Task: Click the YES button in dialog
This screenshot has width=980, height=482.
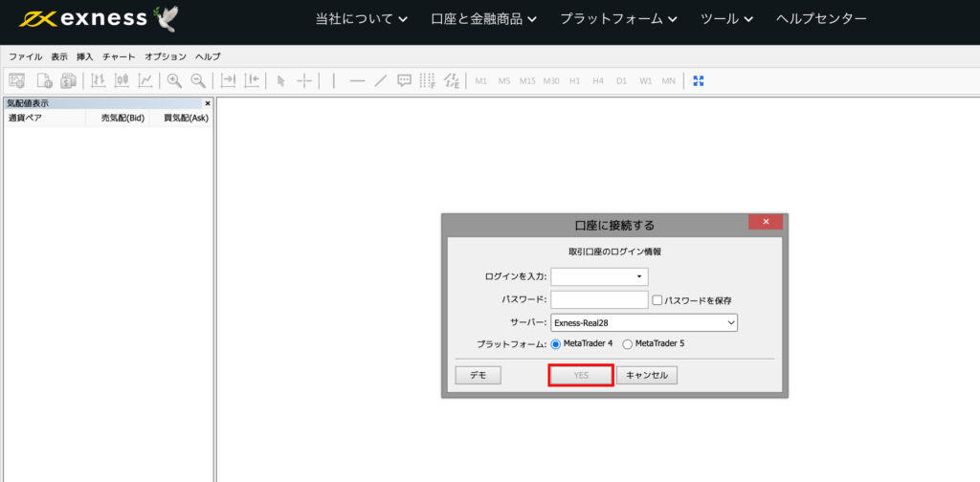Action: pos(581,375)
